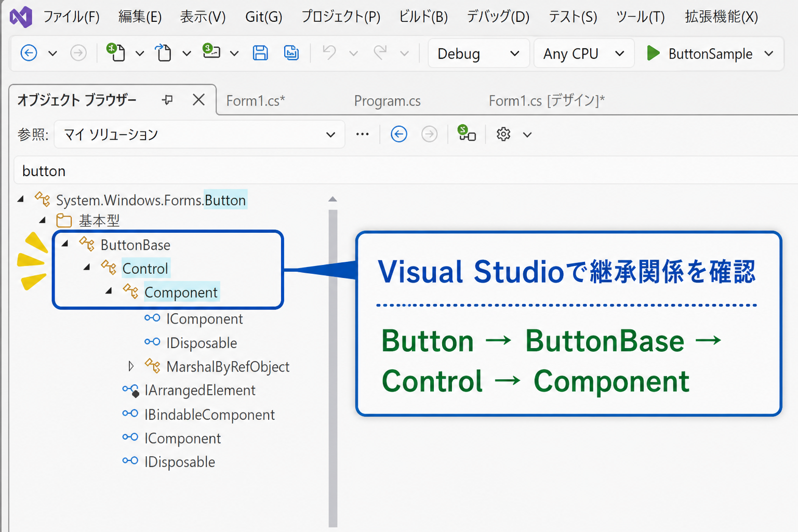Click the Save All icon

pos(291,53)
